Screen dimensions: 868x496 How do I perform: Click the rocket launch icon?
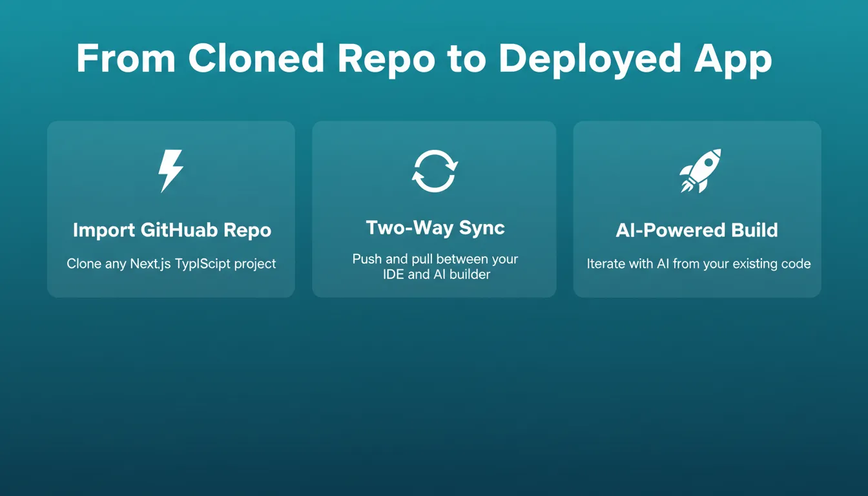pos(700,170)
